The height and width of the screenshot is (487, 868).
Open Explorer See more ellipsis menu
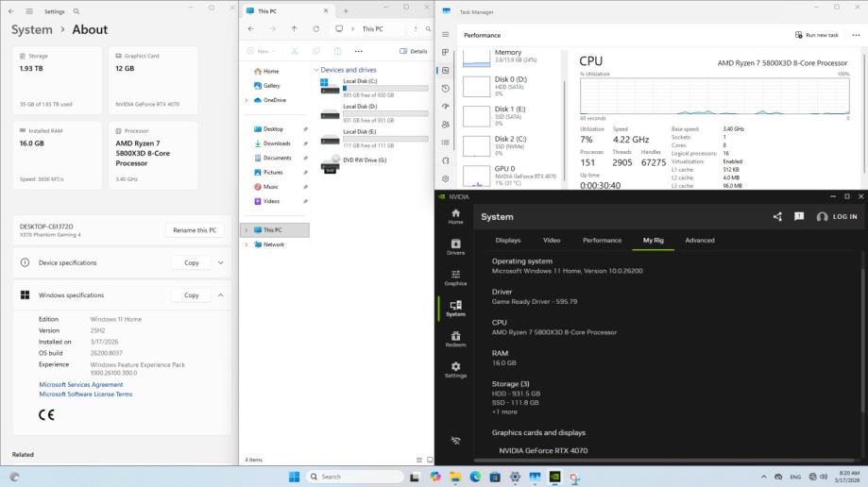pos(359,51)
